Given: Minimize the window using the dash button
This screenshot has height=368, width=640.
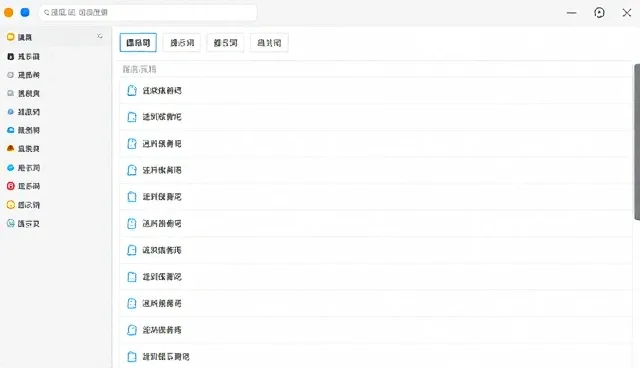Looking at the screenshot, I should pos(571,13).
